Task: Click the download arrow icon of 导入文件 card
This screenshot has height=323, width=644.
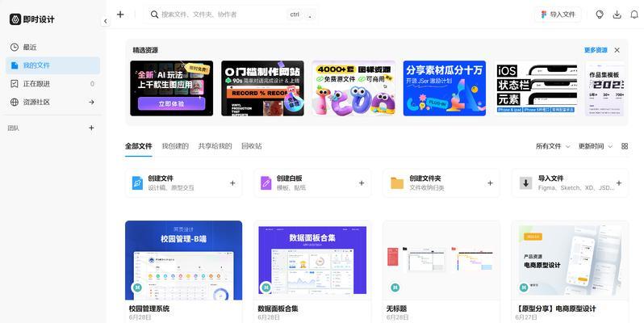Action: pyautogui.click(x=525, y=182)
